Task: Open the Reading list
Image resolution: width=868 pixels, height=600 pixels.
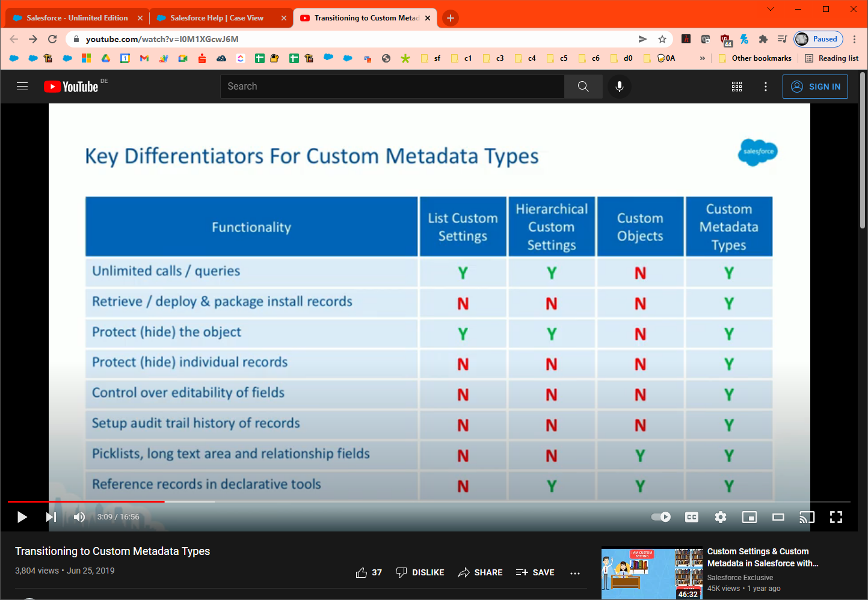Action: [831, 58]
